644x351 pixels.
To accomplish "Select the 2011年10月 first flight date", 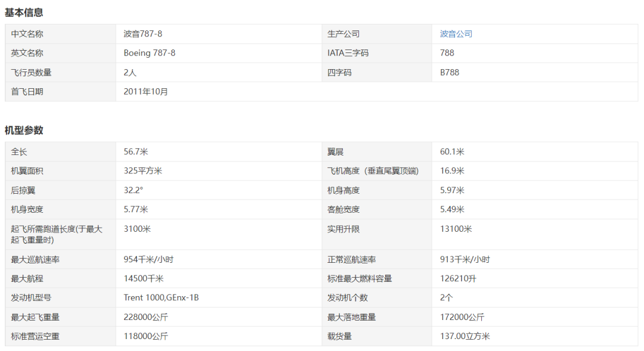I will point(146,92).
